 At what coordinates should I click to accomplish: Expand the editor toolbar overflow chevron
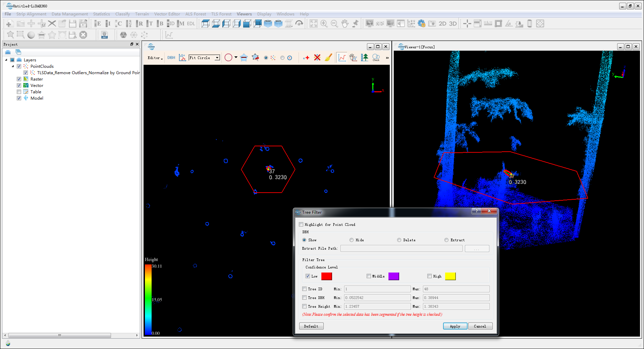tap(387, 58)
